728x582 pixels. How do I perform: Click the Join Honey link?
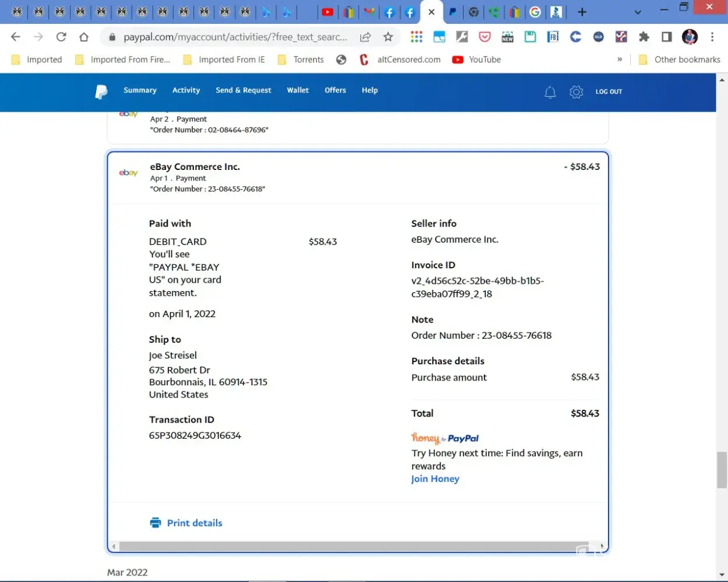(x=435, y=479)
